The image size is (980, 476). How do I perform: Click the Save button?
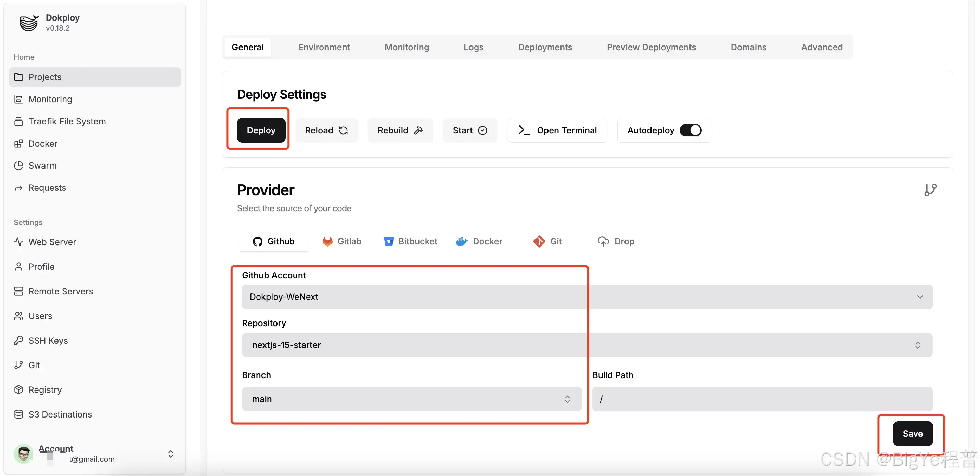click(x=912, y=433)
